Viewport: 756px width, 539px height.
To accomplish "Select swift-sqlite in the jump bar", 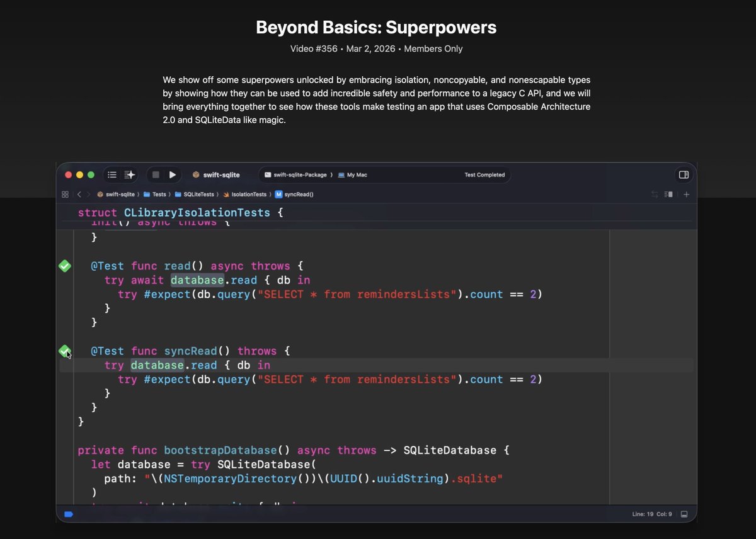I will coord(116,195).
